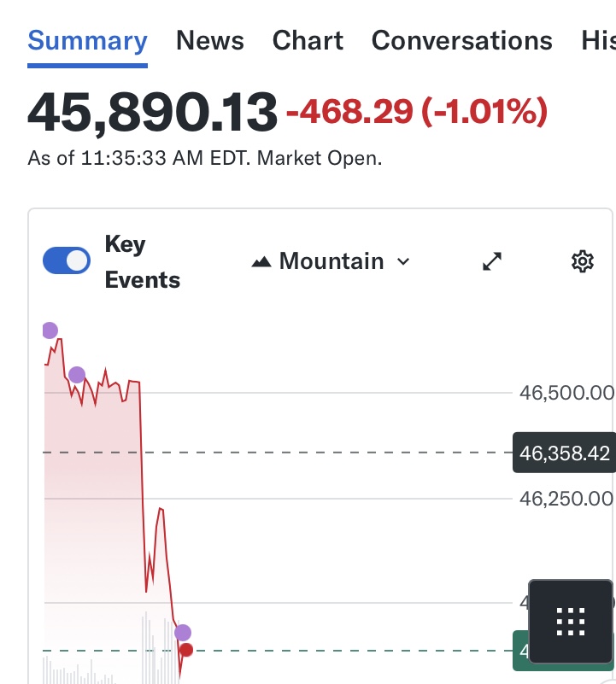Click the red current price dot

[x=186, y=650]
